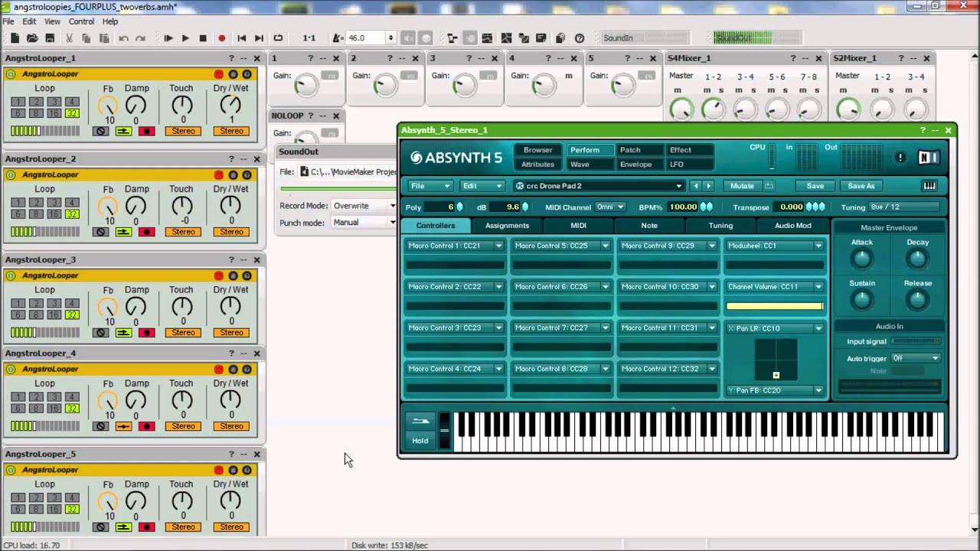Viewport: 980px width, 551px height.
Task: Click the Save As button in Absynth
Action: point(861,186)
